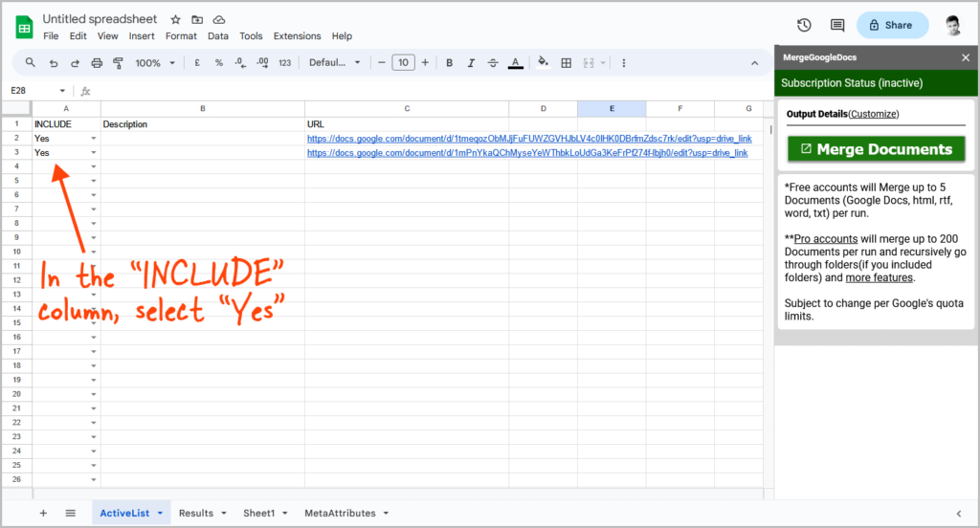Open the first document URL in row 2
The image size is (980, 528).
(529, 139)
